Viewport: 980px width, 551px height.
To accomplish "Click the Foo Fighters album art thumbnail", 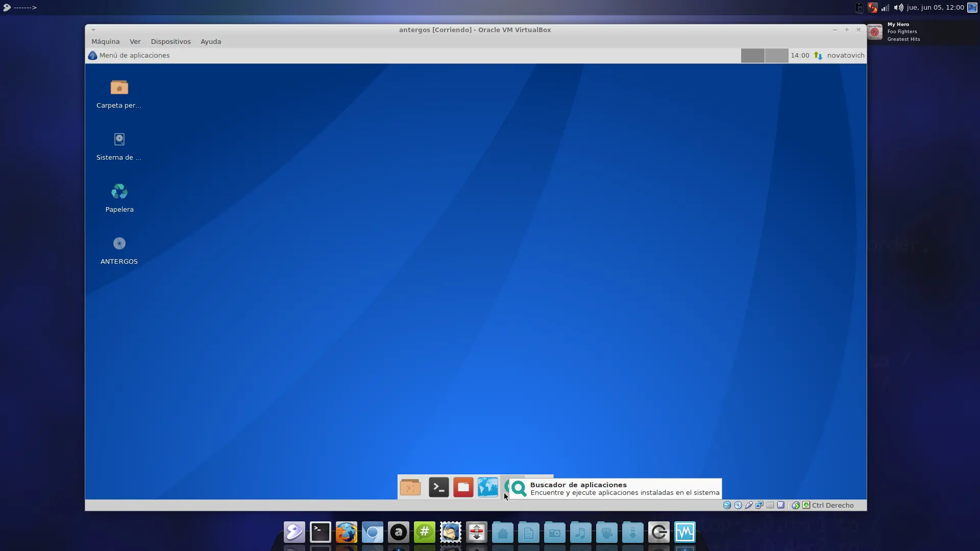I will (875, 32).
